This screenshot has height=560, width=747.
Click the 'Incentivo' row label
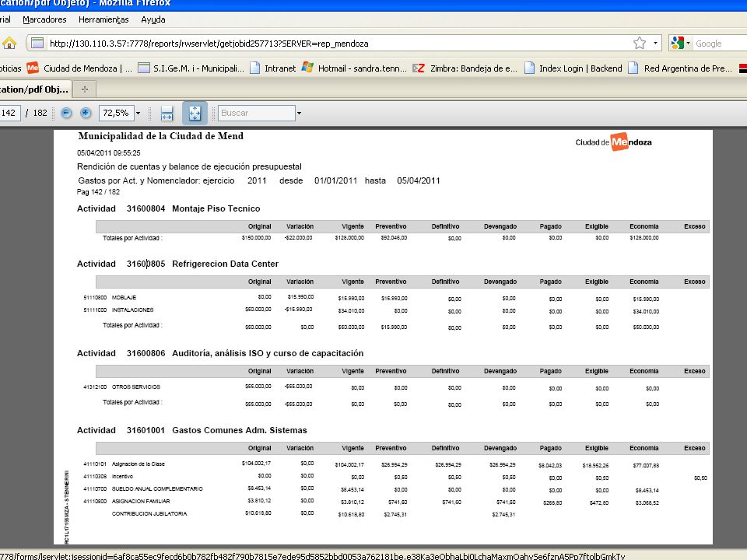tap(122, 477)
